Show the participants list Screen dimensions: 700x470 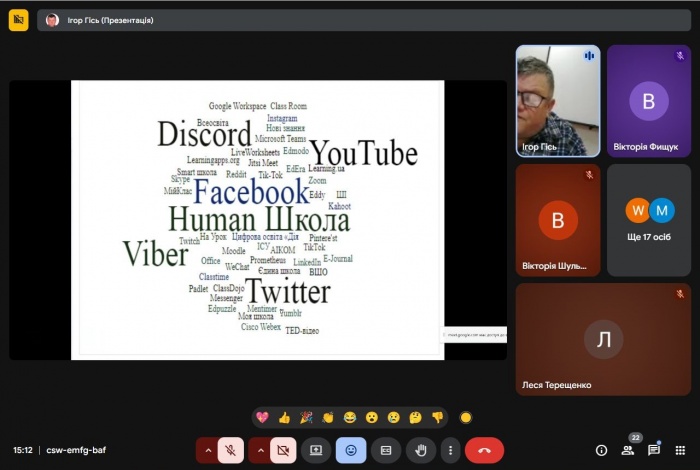click(628, 450)
